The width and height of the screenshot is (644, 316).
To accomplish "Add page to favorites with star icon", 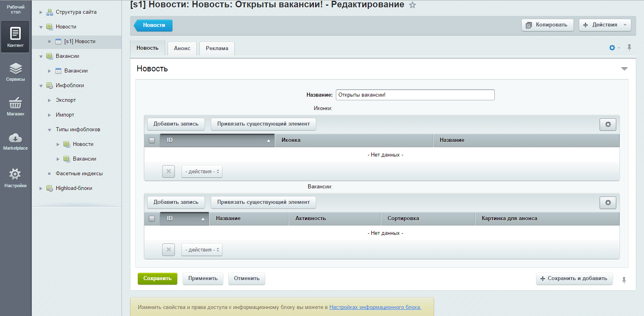I will pyautogui.click(x=412, y=5).
